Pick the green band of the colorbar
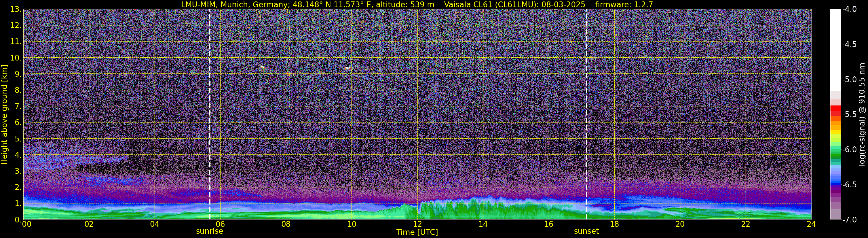This screenshot has height=238, width=868. [836, 156]
